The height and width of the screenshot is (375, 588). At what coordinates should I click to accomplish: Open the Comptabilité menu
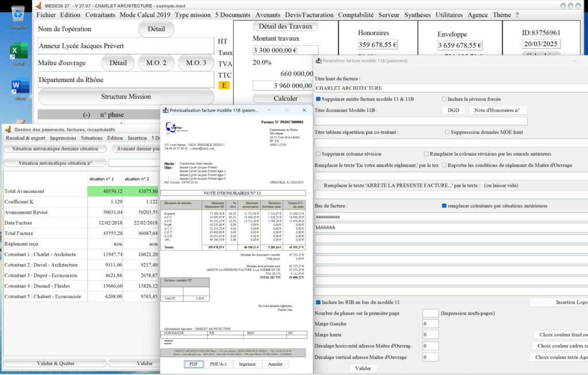coord(355,15)
